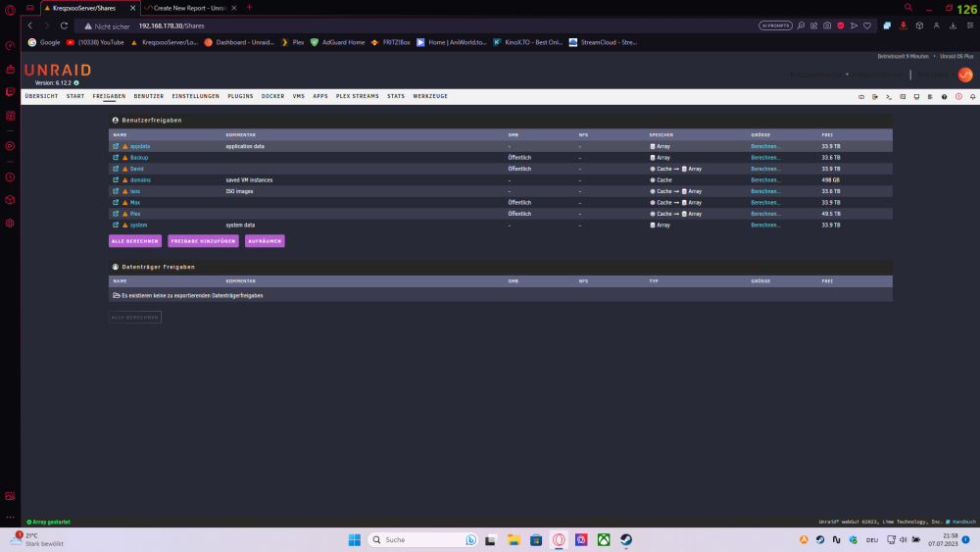Open the Unraid terminal icon
This screenshot has width=980, height=552.
point(889,97)
